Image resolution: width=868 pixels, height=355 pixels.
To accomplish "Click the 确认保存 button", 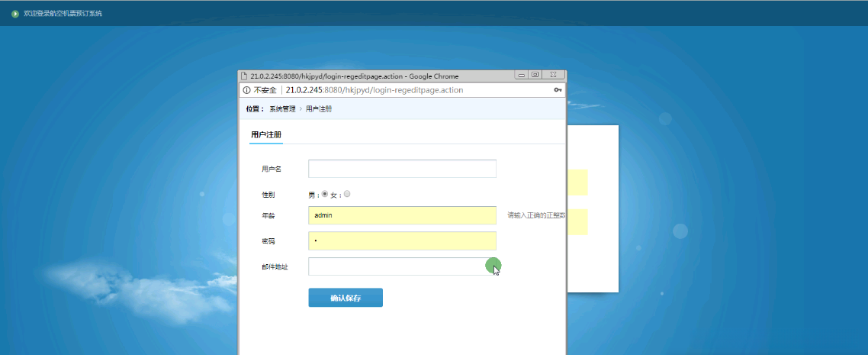I will coord(346,298).
